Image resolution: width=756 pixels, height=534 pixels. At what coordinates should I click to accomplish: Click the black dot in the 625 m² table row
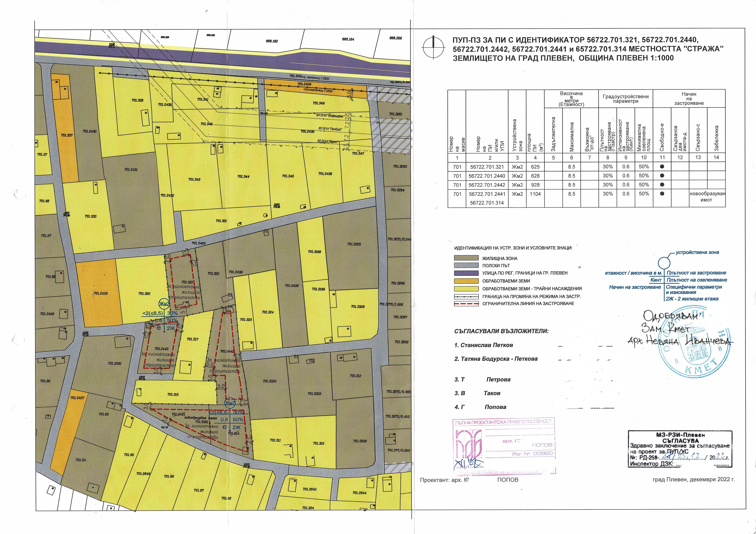tap(662, 167)
